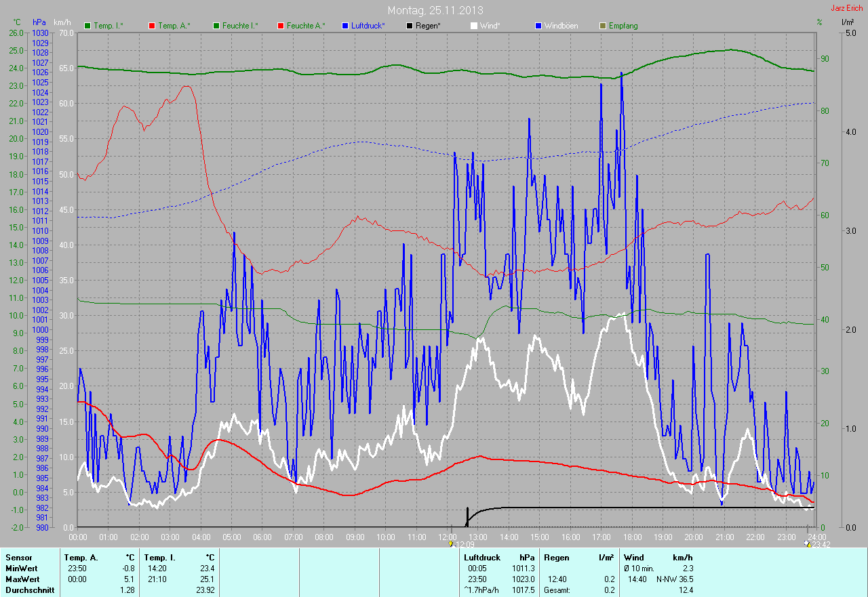
Task: Click the '18:00' x-axis time label
Action: (632, 537)
